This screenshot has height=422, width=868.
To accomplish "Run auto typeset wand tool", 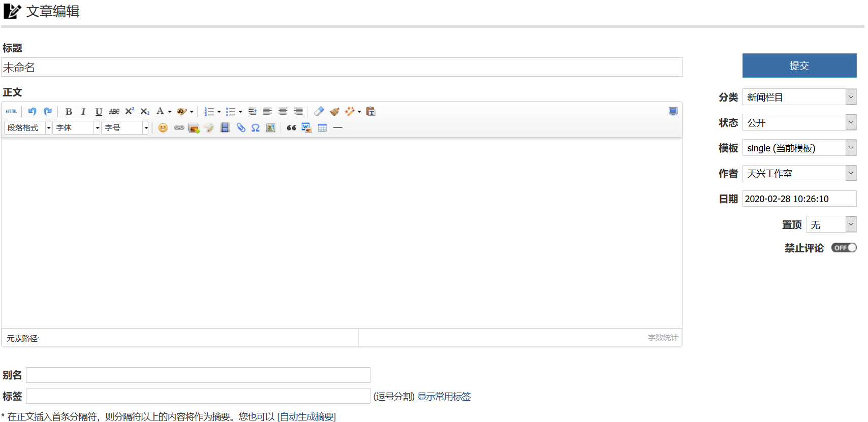I will [x=350, y=111].
